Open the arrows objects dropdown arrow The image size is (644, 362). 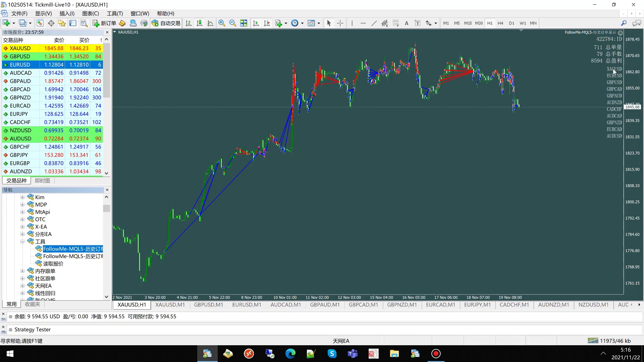pyautogui.click(x=436, y=23)
